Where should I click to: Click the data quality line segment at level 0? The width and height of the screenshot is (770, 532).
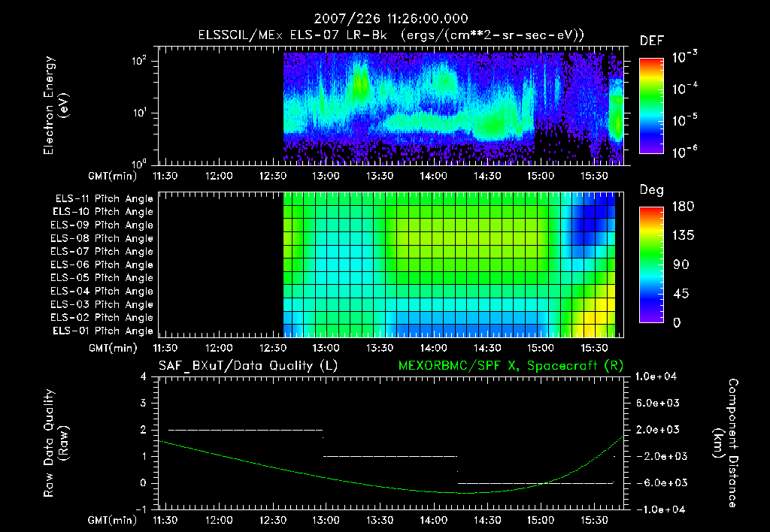(x=535, y=483)
